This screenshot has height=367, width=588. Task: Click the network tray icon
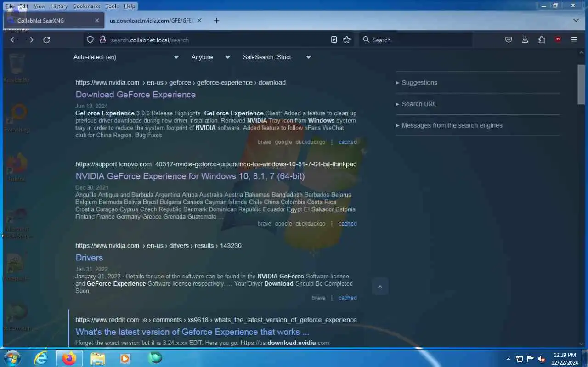(520, 359)
